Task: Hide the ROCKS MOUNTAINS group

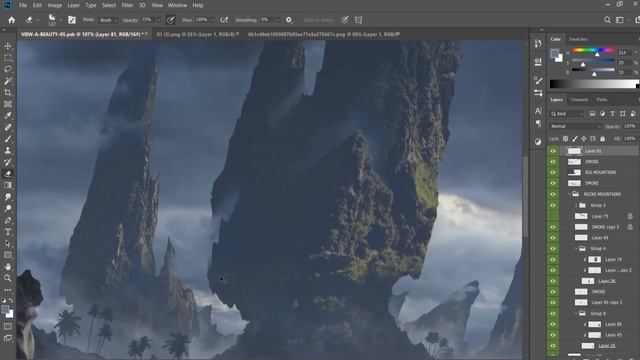Action: (553, 194)
